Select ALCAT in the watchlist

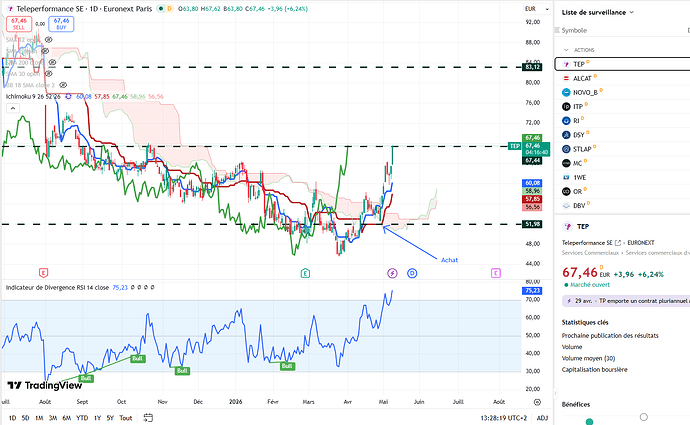622,78
